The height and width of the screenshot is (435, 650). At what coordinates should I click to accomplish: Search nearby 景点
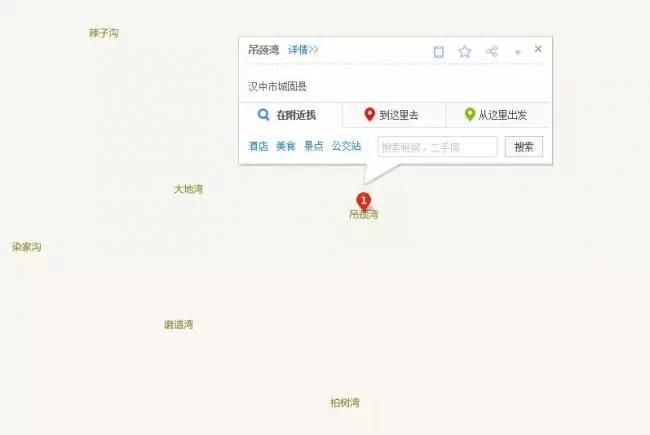(313, 146)
